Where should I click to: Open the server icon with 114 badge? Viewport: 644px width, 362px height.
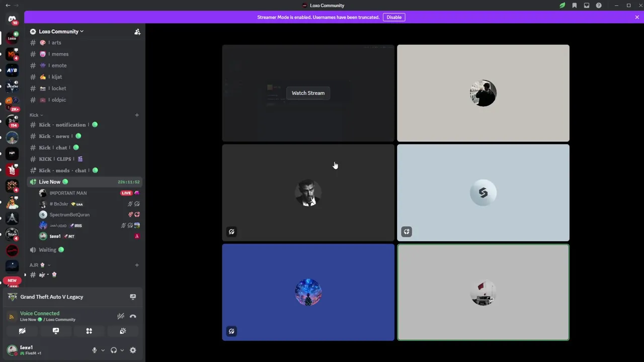[12, 121]
